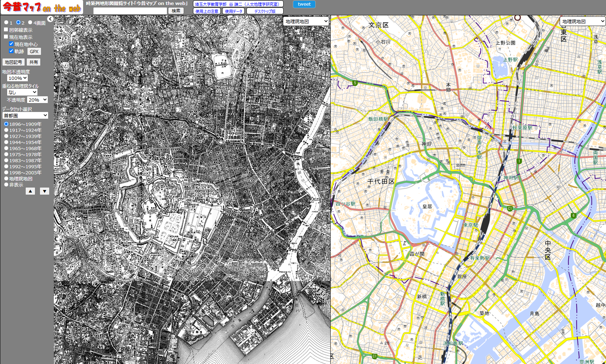The width and height of the screenshot is (606, 364).
Task: Click the 共有 share button
Action: point(34,62)
